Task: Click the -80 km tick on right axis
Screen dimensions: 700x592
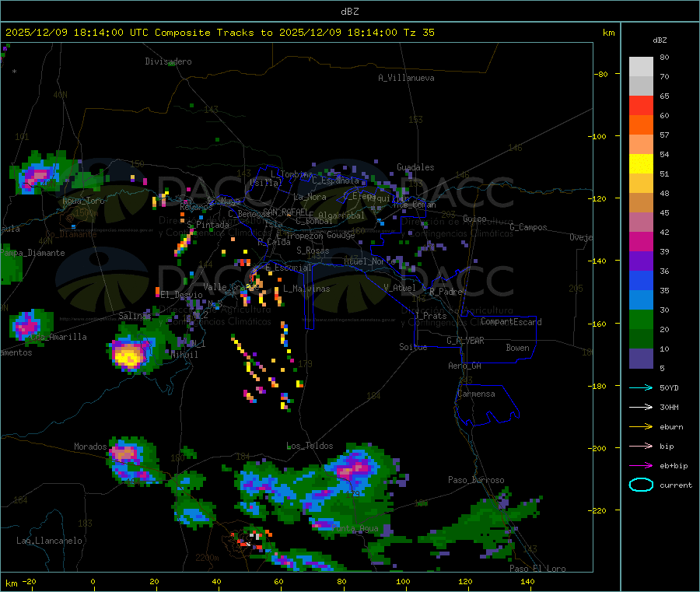Action: pos(601,74)
